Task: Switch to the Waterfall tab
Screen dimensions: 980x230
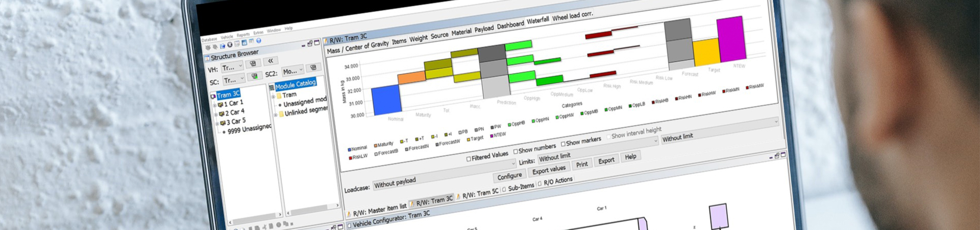Action: click(x=537, y=20)
